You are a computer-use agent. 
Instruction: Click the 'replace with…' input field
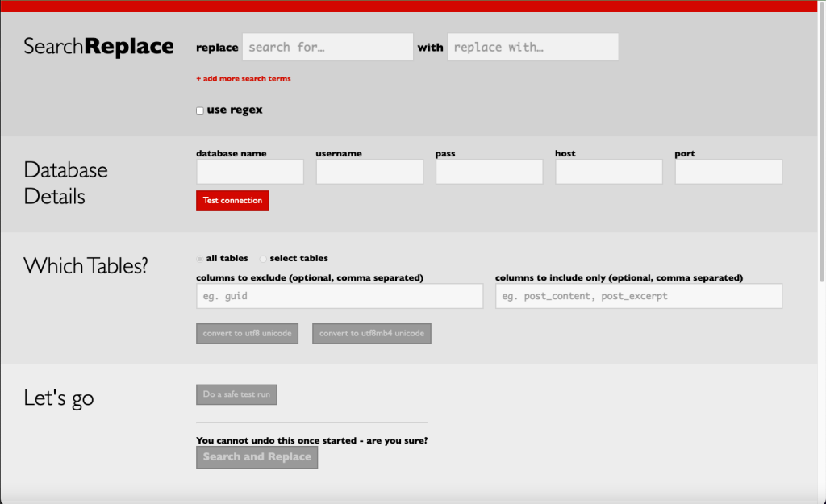click(533, 47)
